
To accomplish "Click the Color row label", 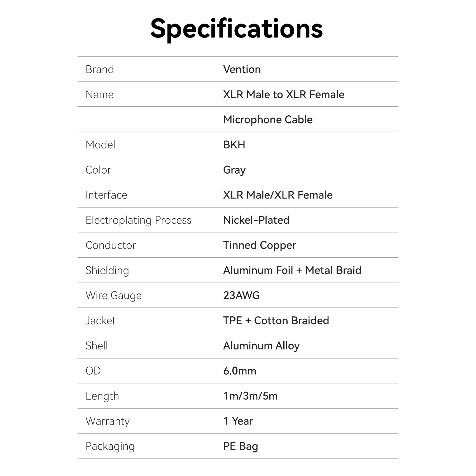I will pyautogui.click(x=98, y=170).
